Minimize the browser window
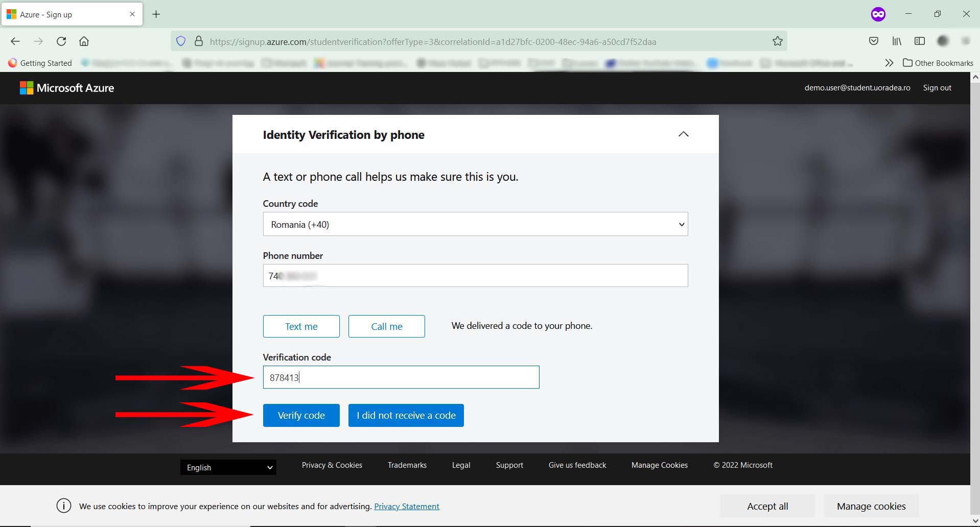980x527 pixels. pos(908,14)
